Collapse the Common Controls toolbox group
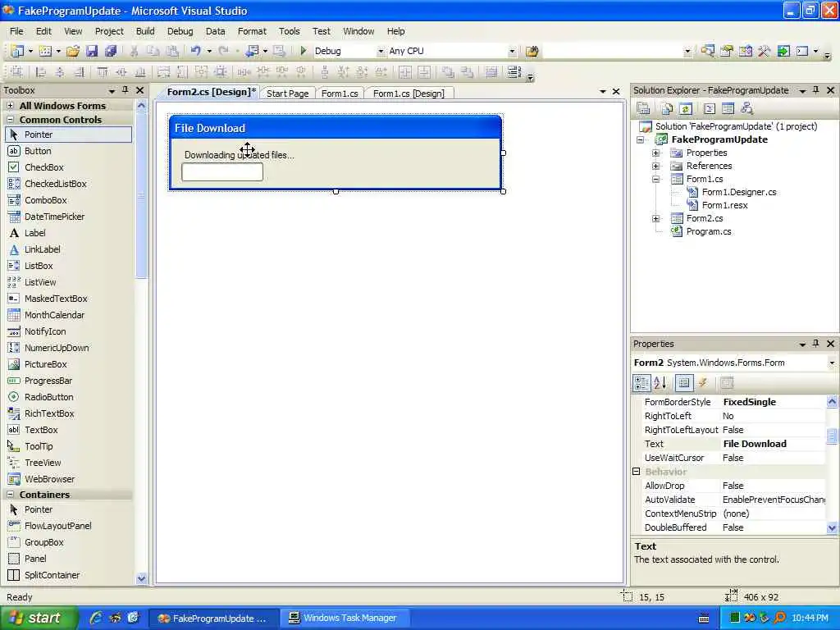The width and height of the screenshot is (840, 630). 10,120
